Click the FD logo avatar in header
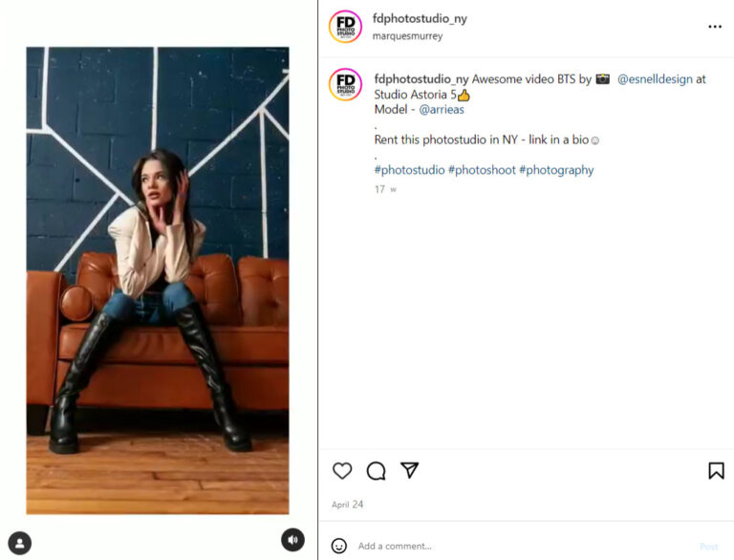This screenshot has height=560, width=734. tap(345, 27)
